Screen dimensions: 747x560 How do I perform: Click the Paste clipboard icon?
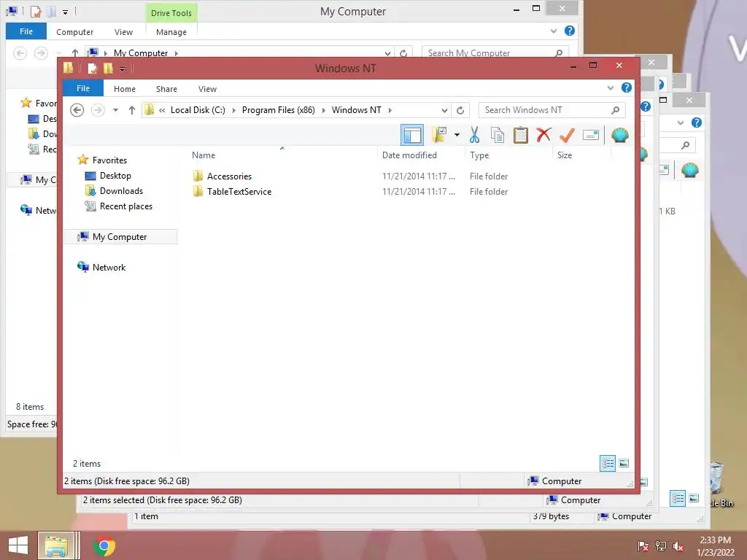pos(520,135)
